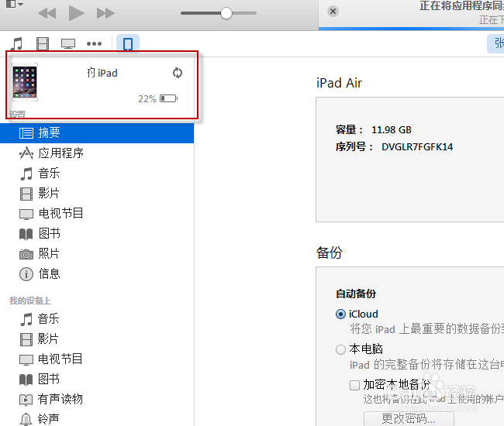Open 影片 under 我的设备上
Viewport: 504px width, 426px height.
click(x=97, y=339)
